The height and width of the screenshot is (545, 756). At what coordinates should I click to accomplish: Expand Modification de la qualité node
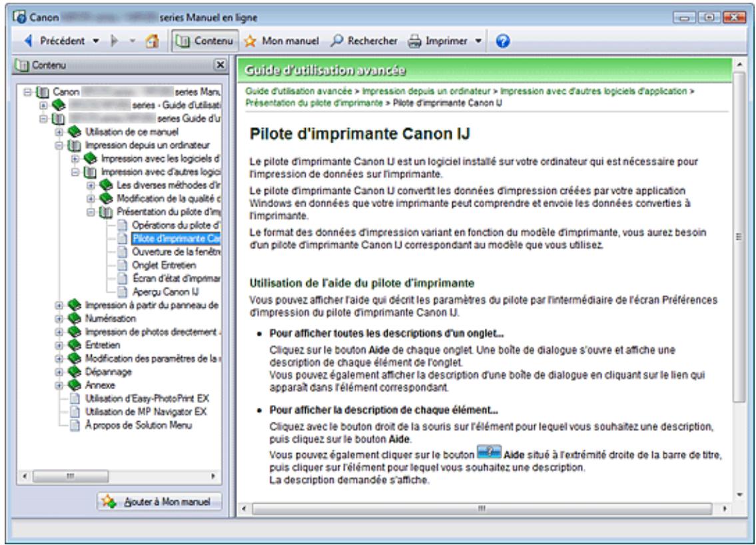(x=90, y=199)
